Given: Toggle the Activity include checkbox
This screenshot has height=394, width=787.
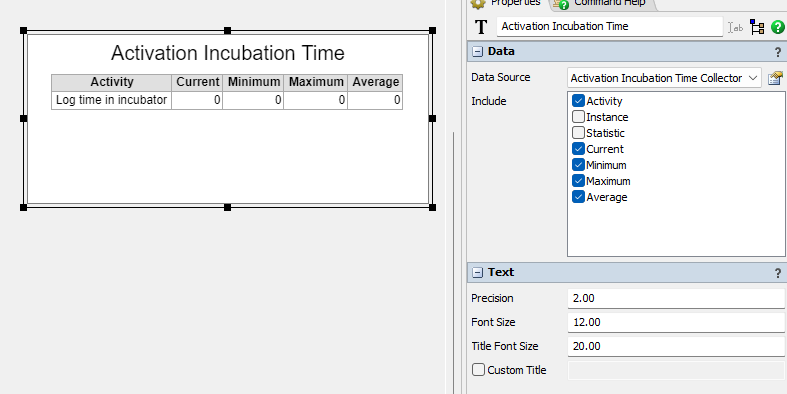Looking at the screenshot, I should [578, 101].
